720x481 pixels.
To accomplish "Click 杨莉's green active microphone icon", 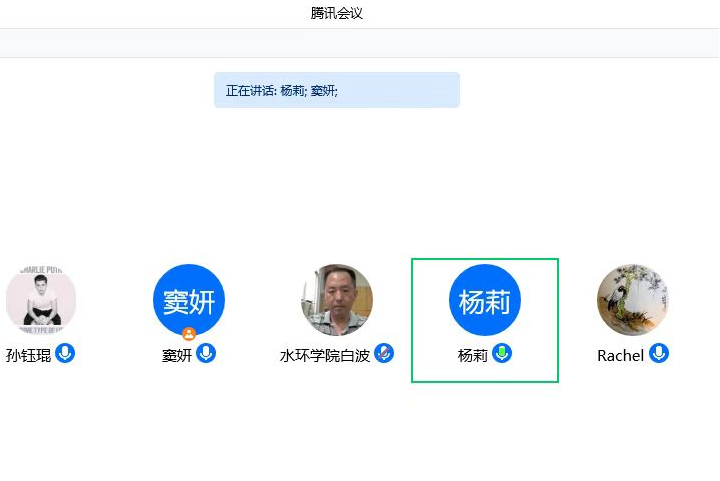I will [x=502, y=353].
